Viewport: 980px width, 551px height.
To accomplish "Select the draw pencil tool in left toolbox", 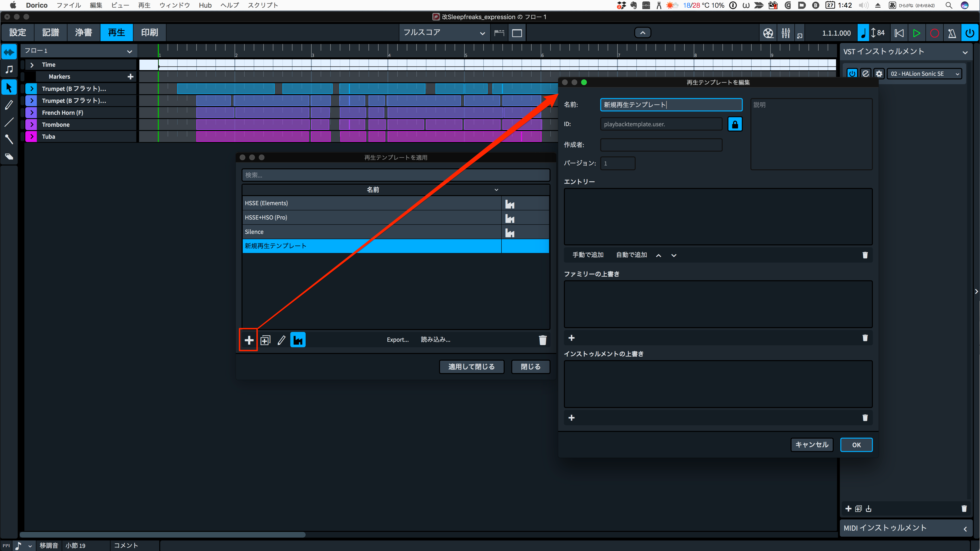I will pyautogui.click(x=9, y=105).
